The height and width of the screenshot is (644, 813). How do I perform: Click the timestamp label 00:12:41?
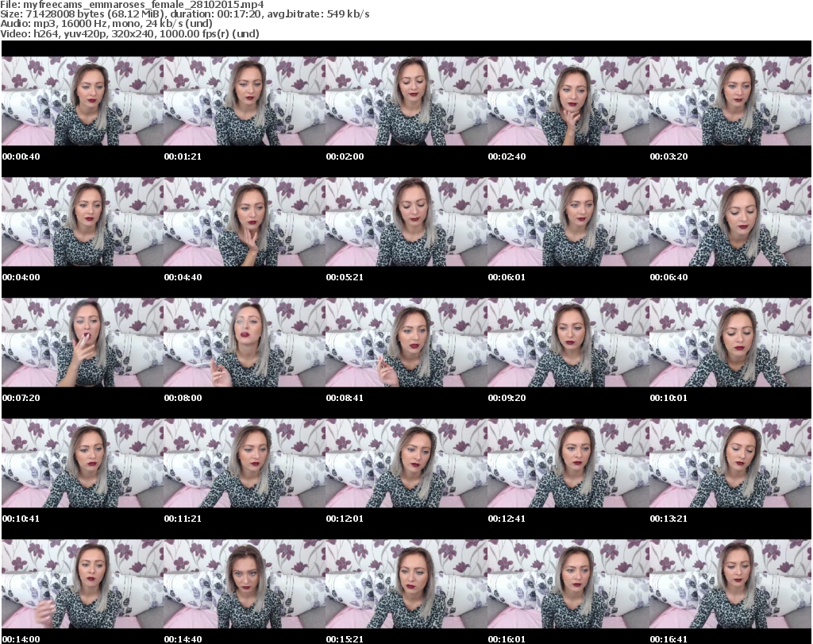(x=507, y=519)
